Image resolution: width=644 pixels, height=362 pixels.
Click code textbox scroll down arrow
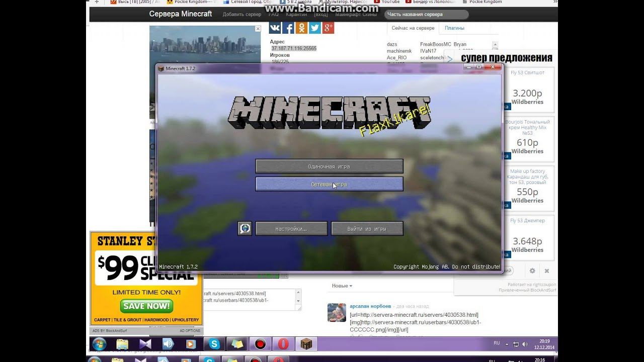[298, 301]
